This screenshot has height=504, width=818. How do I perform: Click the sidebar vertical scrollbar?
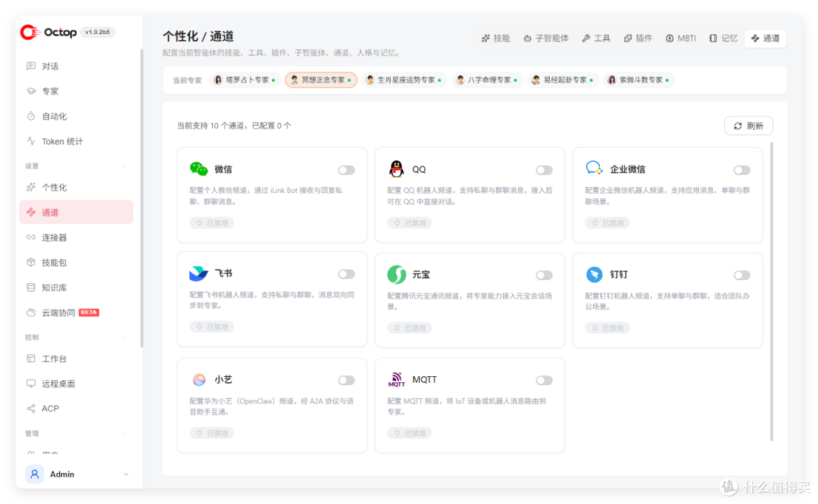click(x=142, y=198)
